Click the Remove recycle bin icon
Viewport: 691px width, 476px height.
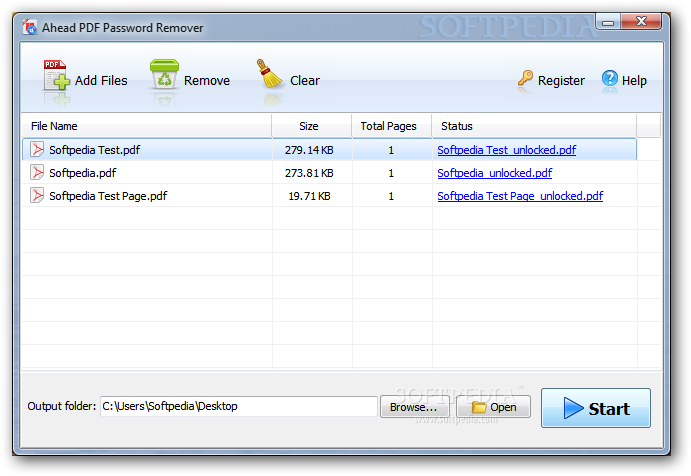[164, 74]
